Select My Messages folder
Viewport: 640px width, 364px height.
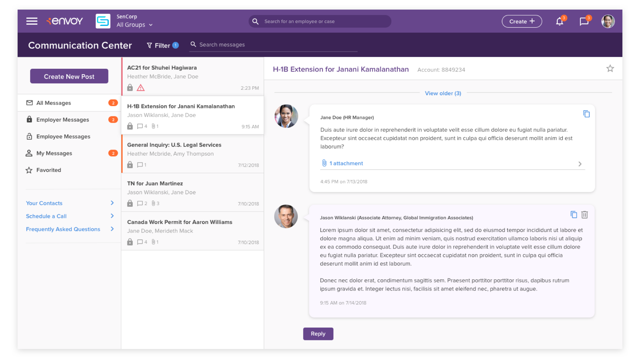(x=69, y=153)
